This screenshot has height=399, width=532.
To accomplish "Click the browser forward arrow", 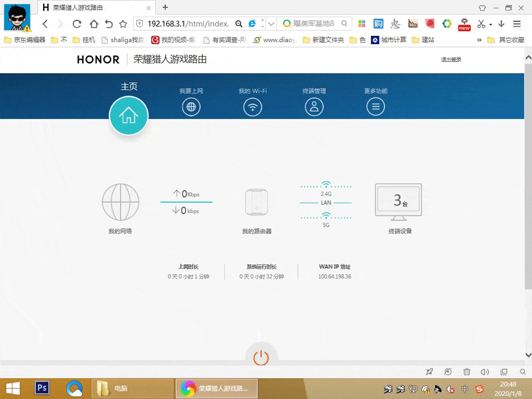I will tap(60, 24).
